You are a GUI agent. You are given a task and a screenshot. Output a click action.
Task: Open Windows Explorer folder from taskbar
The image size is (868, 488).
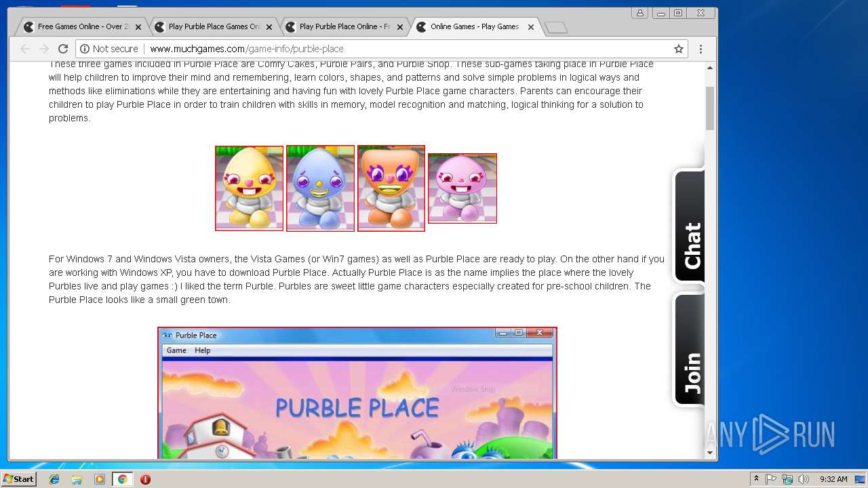77,479
